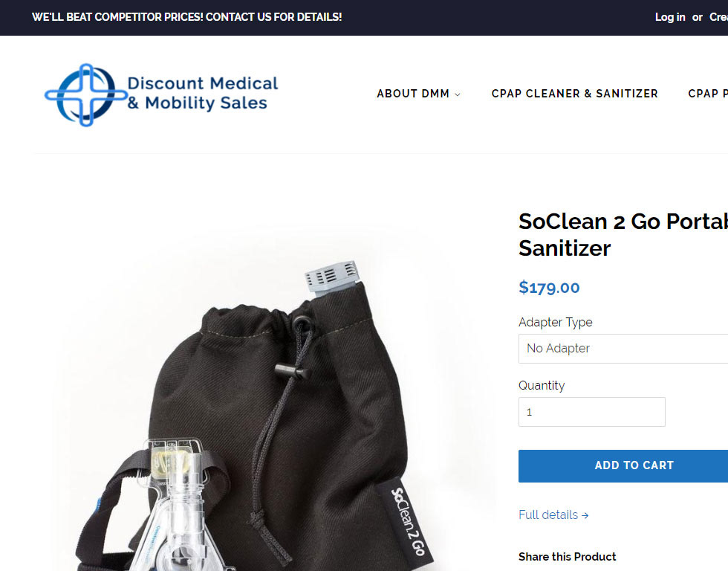Expand the ABOUT DMM menu chevron

pos(458,94)
